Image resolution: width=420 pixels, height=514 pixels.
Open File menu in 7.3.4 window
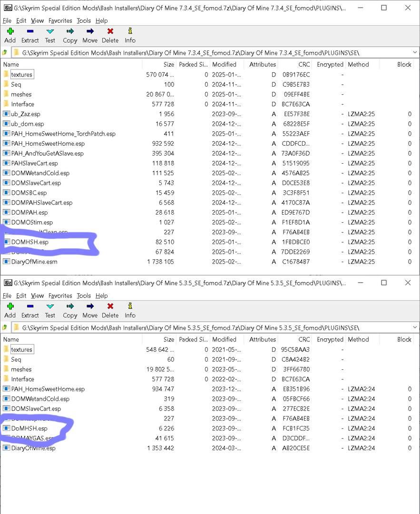click(7, 20)
